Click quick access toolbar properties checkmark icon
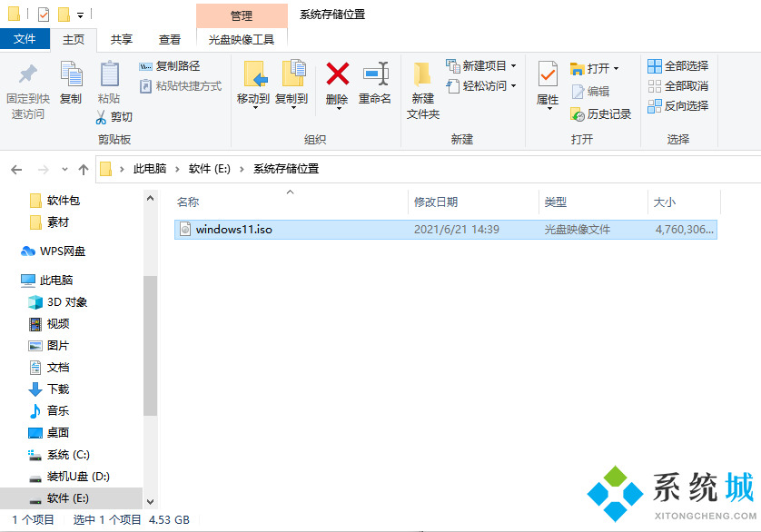Screen dimensions: 761x532 click(44, 15)
